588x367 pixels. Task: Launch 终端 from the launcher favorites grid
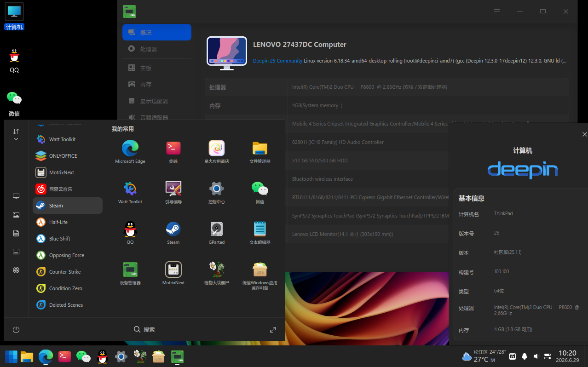173,152
